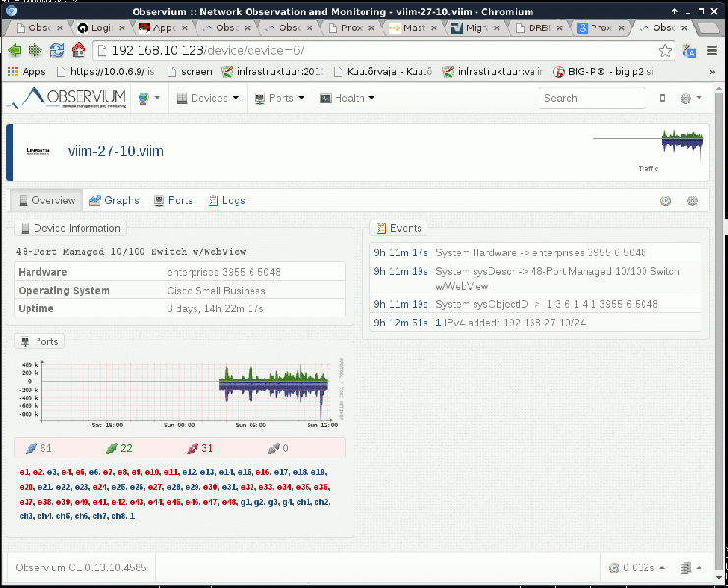This screenshot has width=728, height=588.
Task: Open device settings gear in tab bar
Action: click(692, 201)
